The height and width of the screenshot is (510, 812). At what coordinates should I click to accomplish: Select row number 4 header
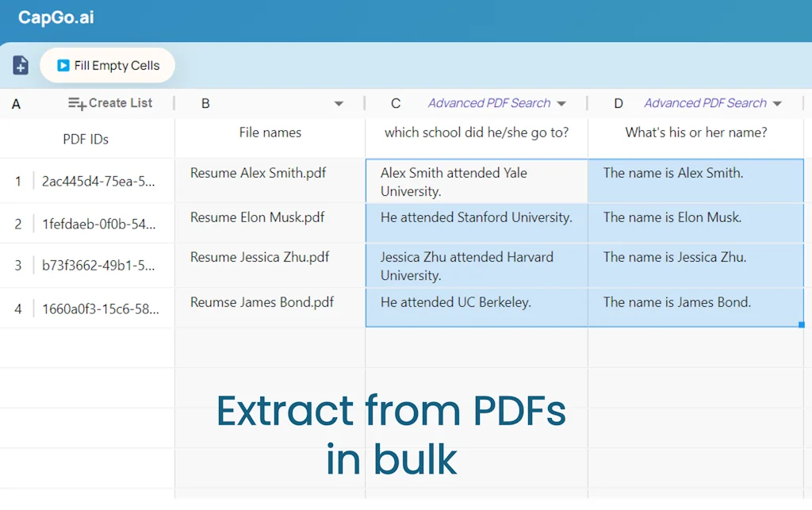pos(17,309)
